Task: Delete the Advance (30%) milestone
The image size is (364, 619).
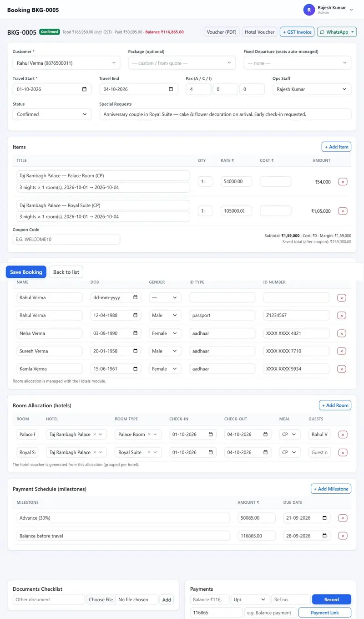Action: coord(343,518)
